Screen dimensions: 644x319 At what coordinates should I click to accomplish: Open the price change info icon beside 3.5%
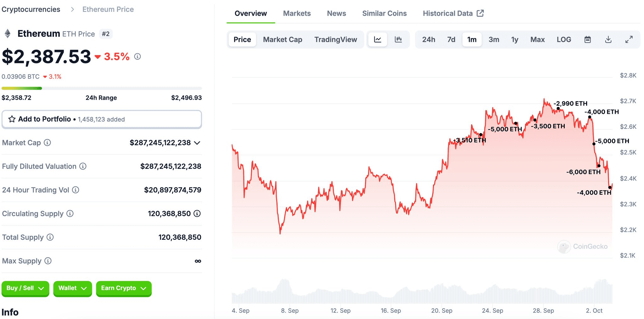(137, 56)
